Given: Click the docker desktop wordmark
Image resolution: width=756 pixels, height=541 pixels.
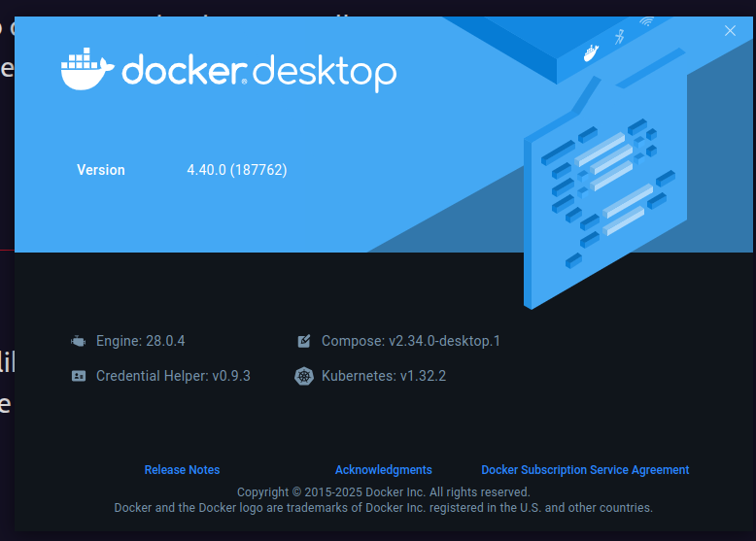Looking at the screenshot, I should click(x=258, y=72).
